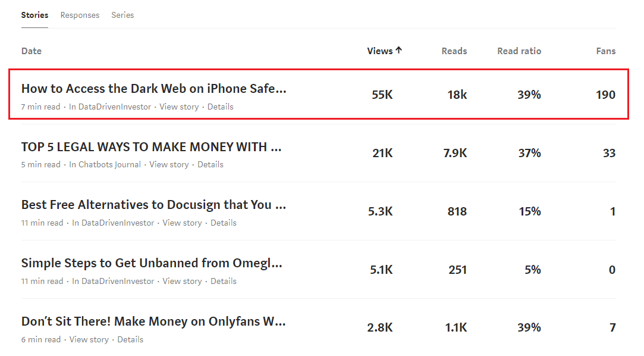Switch to the Series tab
644x356 pixels.
tap(122, 15)
